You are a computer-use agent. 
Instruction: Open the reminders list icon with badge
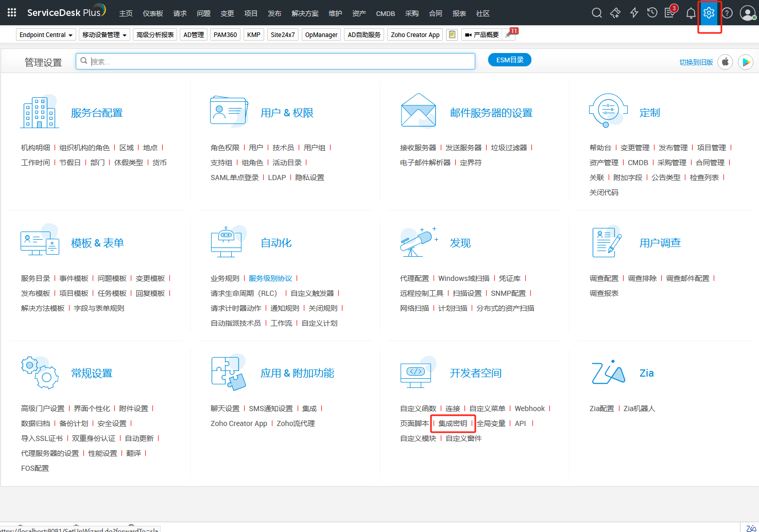pyautogui.click(x=670, y=12)
